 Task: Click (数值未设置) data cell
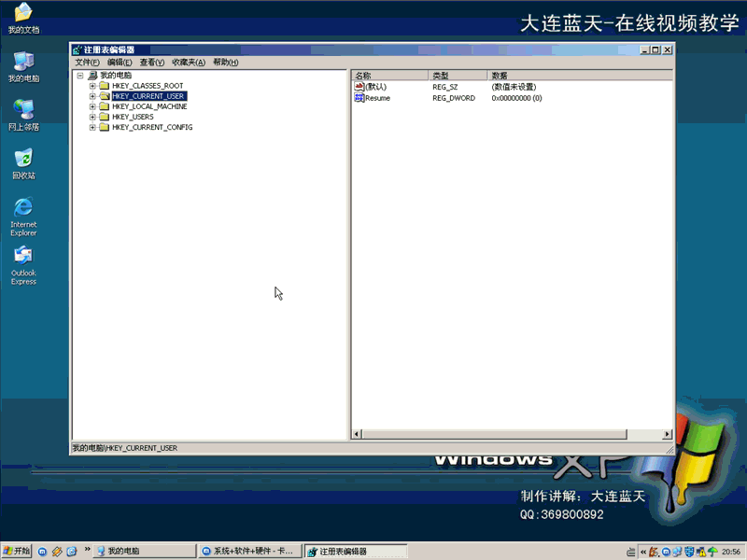coord(514,87)
